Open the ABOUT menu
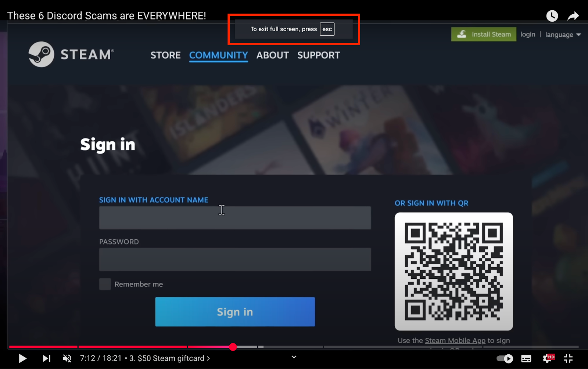Image resolution: width=588 pixels, height=369 pixels. (273, 55)
